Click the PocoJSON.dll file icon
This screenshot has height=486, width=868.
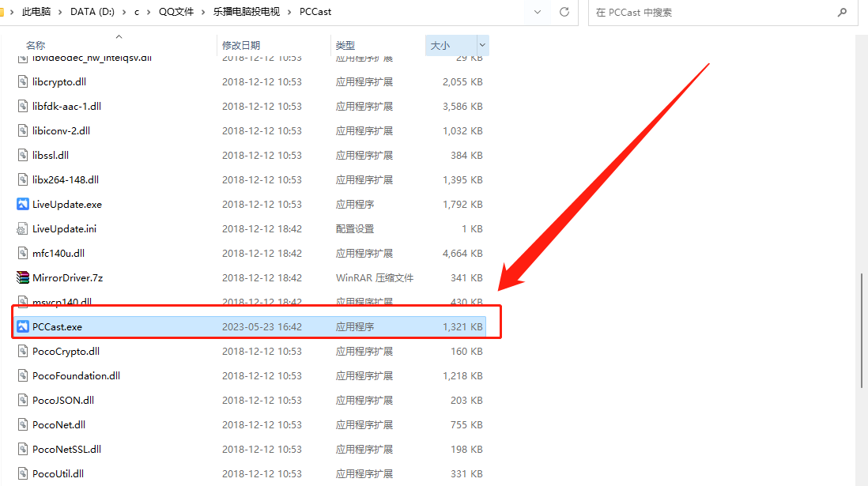click(22, 400)
